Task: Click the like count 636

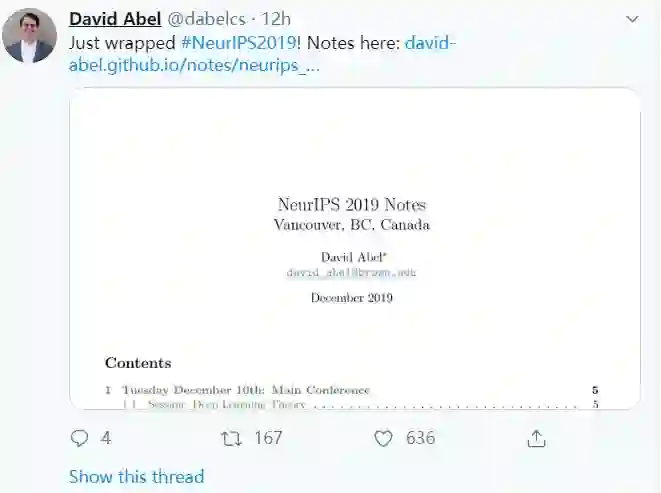Action: pos(420,438)
